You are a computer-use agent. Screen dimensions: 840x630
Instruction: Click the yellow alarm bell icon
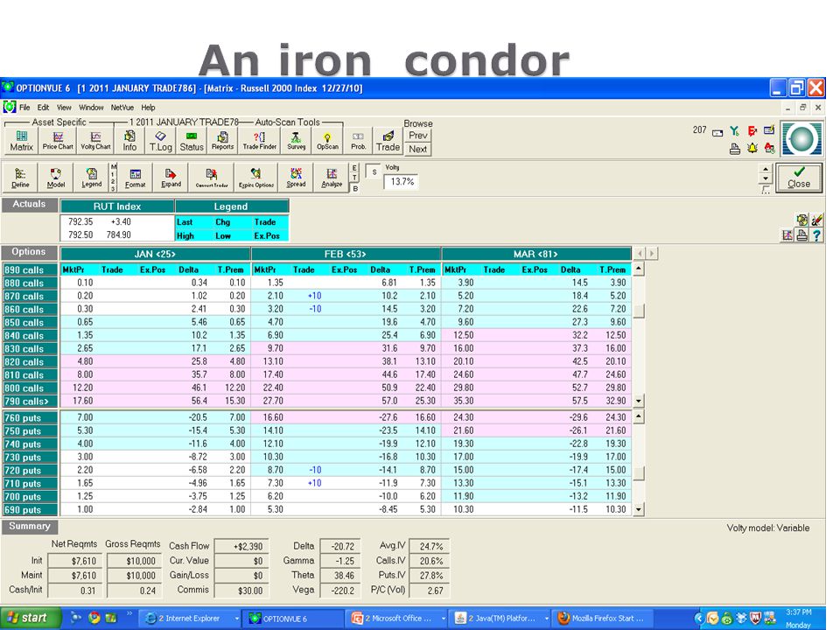pos(752,148)
